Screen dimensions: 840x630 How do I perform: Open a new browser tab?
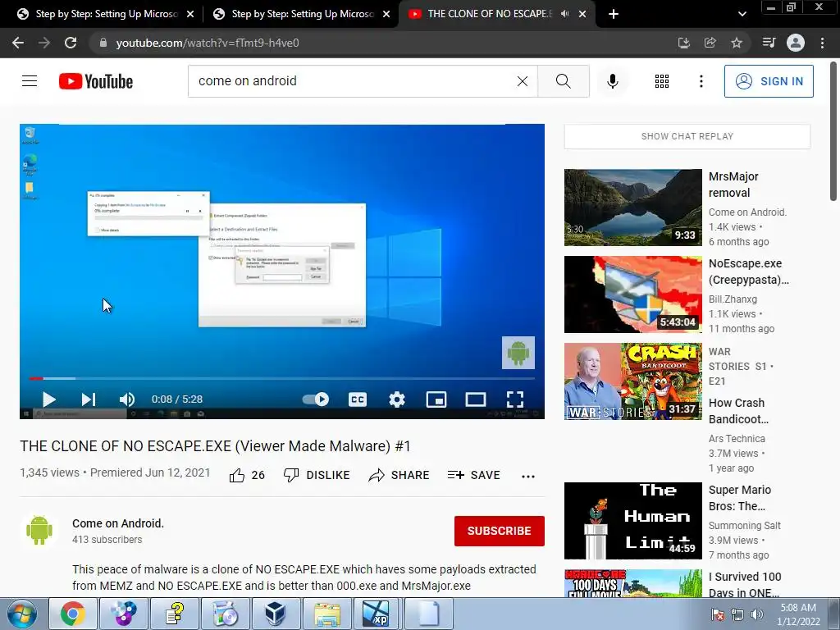614,14
